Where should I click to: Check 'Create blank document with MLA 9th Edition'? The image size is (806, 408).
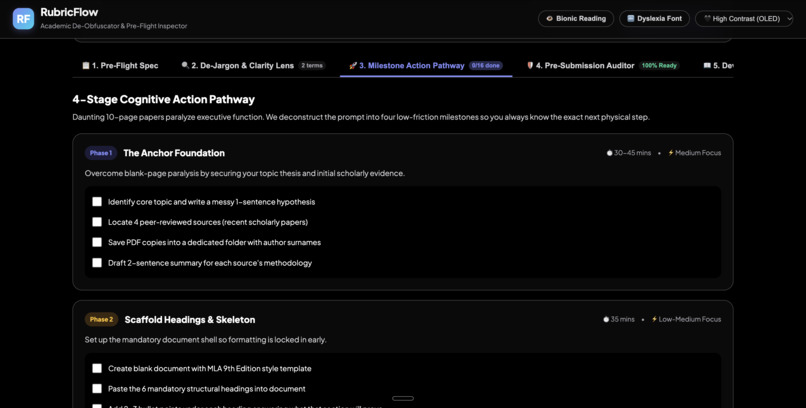coord(97,368)
